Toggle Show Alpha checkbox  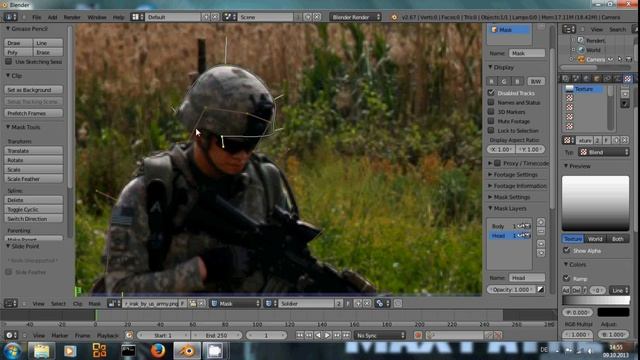tap(567, 250)
